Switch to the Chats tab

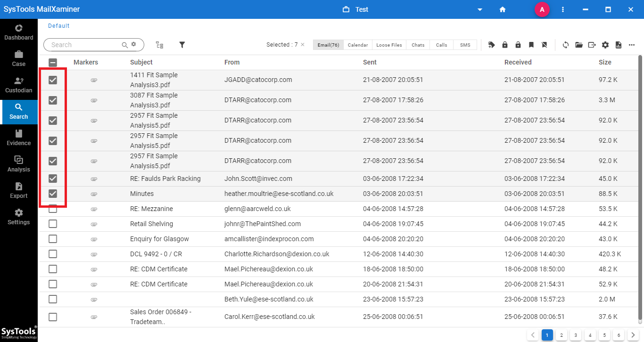click(x=418, y=45)
